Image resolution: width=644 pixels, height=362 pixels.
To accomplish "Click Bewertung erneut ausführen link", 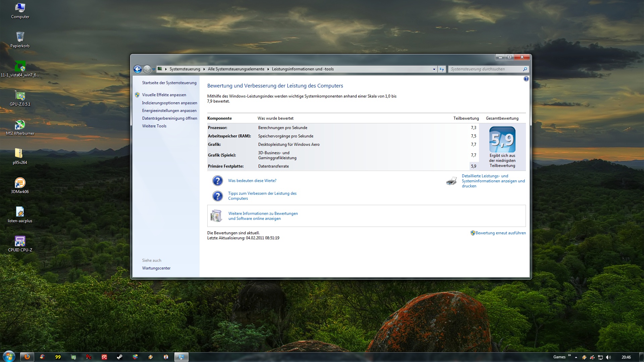I will pos(500,233).
